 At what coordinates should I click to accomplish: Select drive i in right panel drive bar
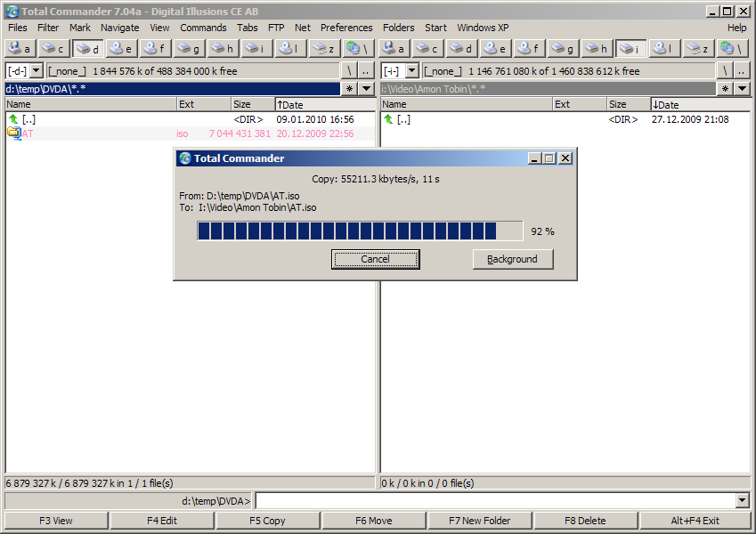pos(630,49)
